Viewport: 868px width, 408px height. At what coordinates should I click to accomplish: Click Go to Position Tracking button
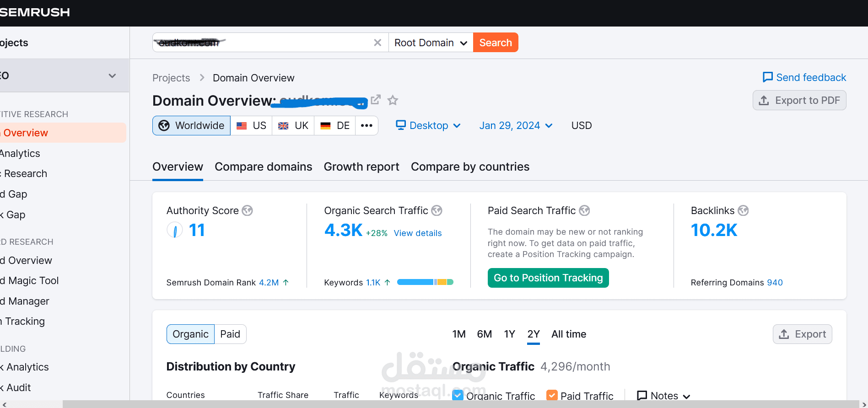pyautogui.click(x=548, y=278)
